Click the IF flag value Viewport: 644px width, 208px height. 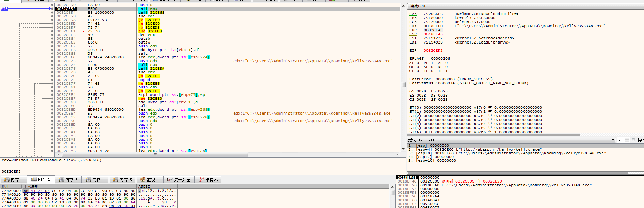tap(446, 71)
